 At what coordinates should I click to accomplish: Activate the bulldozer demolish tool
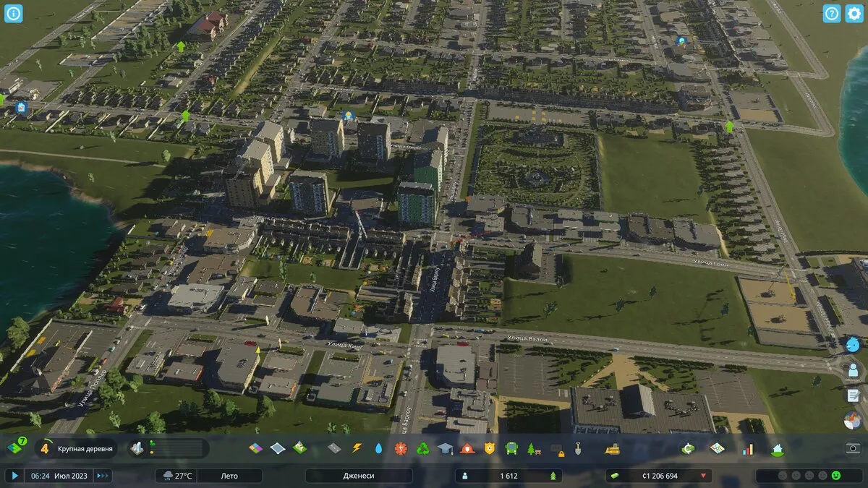(x=612, y=448)
